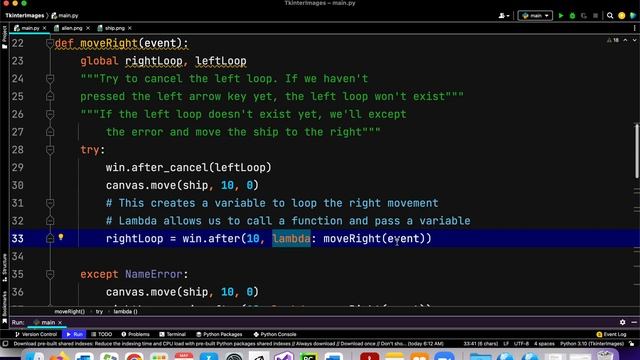Close the main tab in Run panel
This screenshot has height=360, width=640.
(60, 322)
